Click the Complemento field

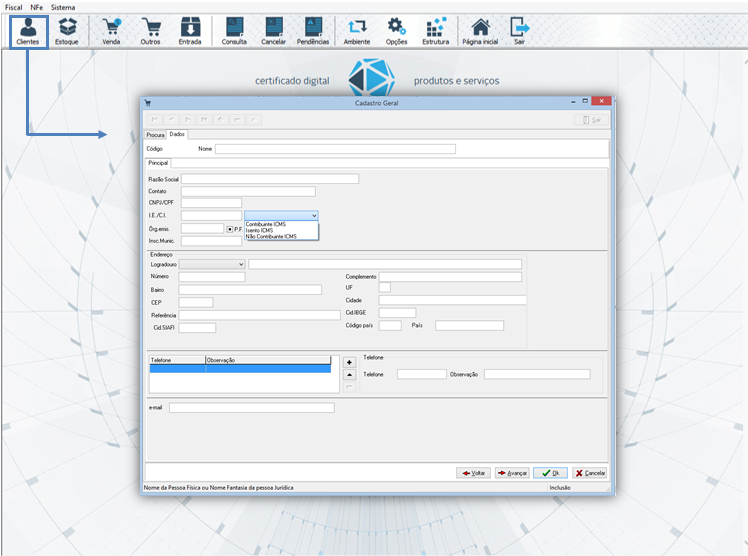click(450, 277)
